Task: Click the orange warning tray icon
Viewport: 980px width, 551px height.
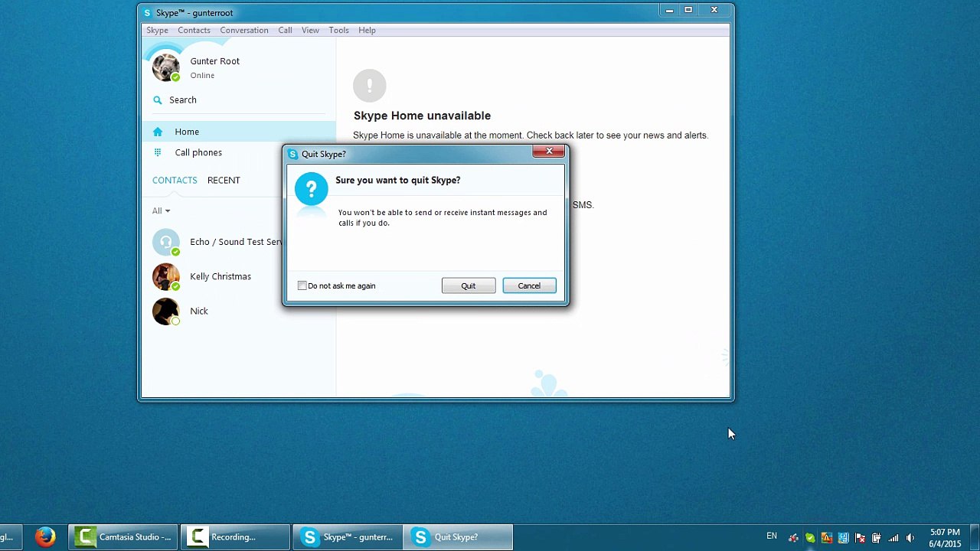Action: pos(827,537)
